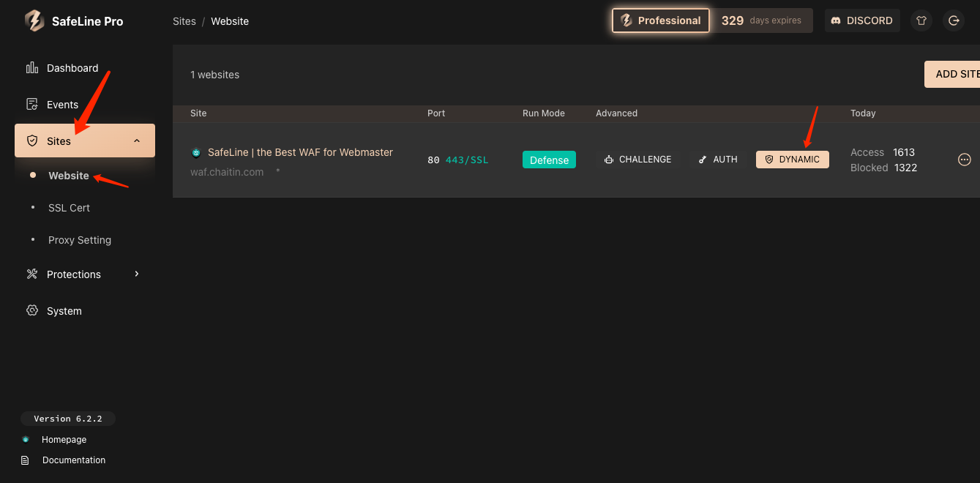Toggle the DYNAMIC protection button

pos(793,160)
